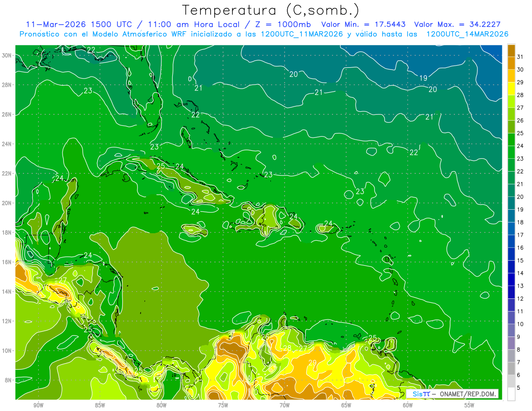Click the white legend swatch below 5
Image resolution: width=532 pixels, height=411 pixels.
[511, 394]
